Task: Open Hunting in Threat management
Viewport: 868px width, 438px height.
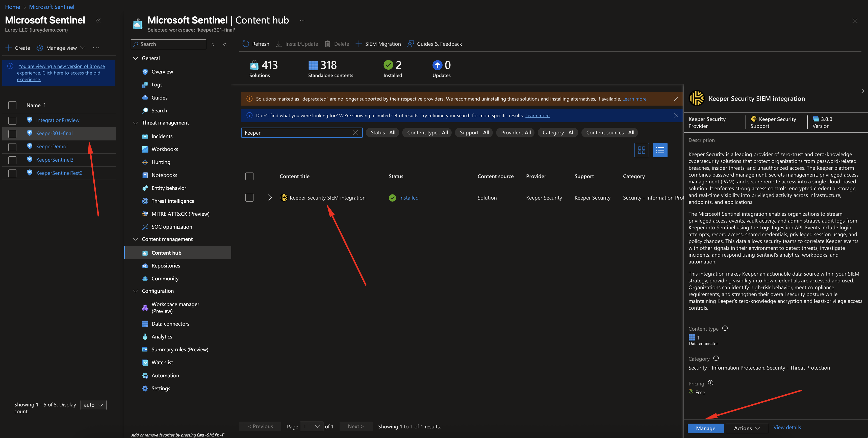Action: (x=161, y=162)
